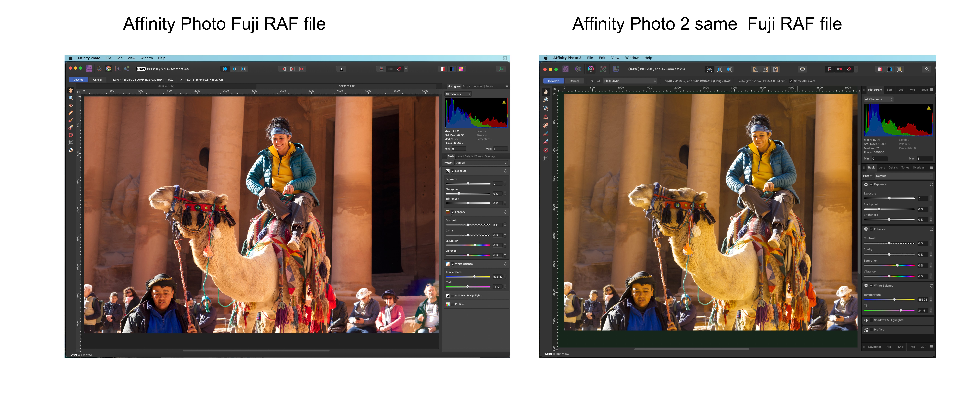The width and height of the screenshot is (980, 413).
Task: Open snapping options arrow in left Affinity Photo toolbar
Action: click(406, 69)
